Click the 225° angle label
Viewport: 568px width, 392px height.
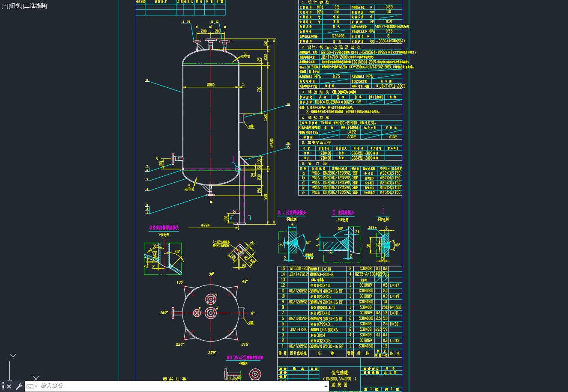180,344
